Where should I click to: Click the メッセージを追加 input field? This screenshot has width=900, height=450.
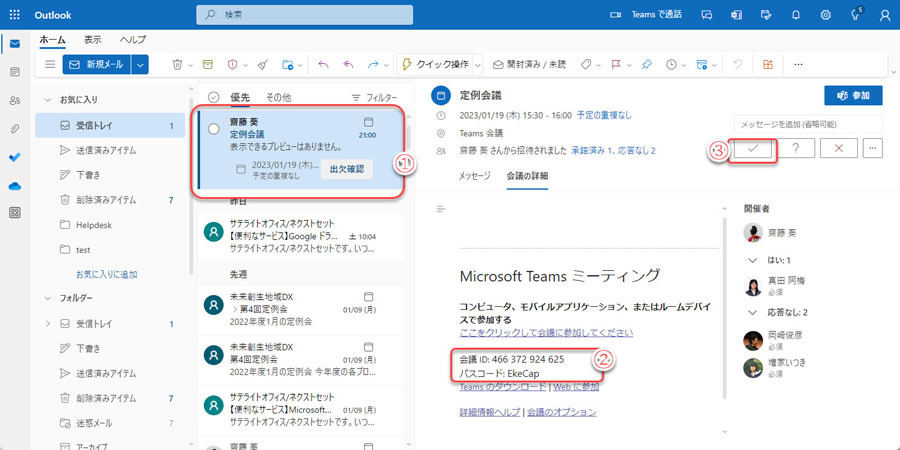(x=808, y=124)
